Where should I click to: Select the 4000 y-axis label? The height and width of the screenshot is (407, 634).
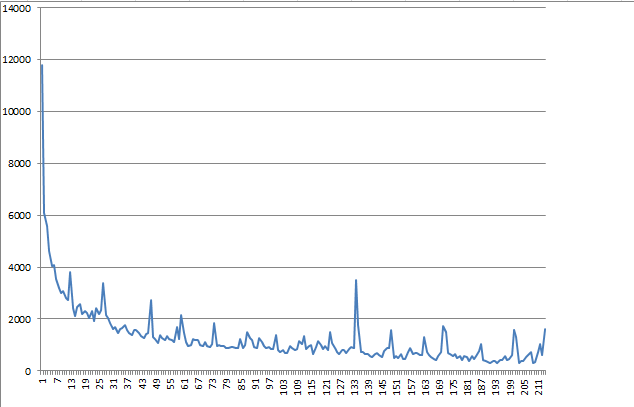point(19,268)
